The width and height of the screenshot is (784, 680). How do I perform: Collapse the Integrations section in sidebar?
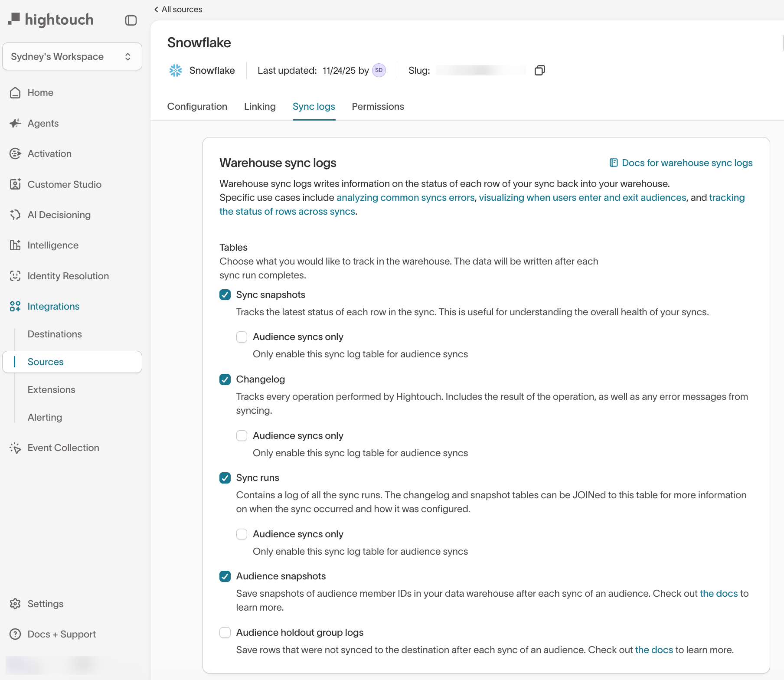(x=53, y=306)
